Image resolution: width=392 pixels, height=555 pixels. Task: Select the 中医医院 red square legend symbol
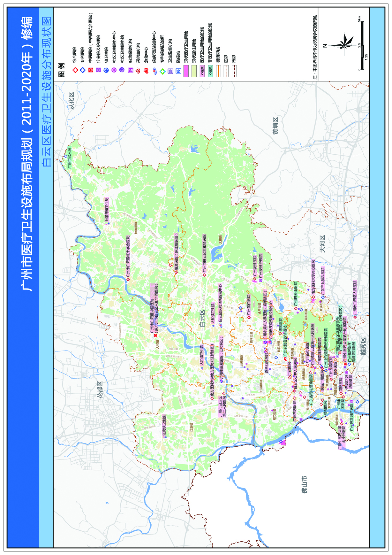point(91,70)
